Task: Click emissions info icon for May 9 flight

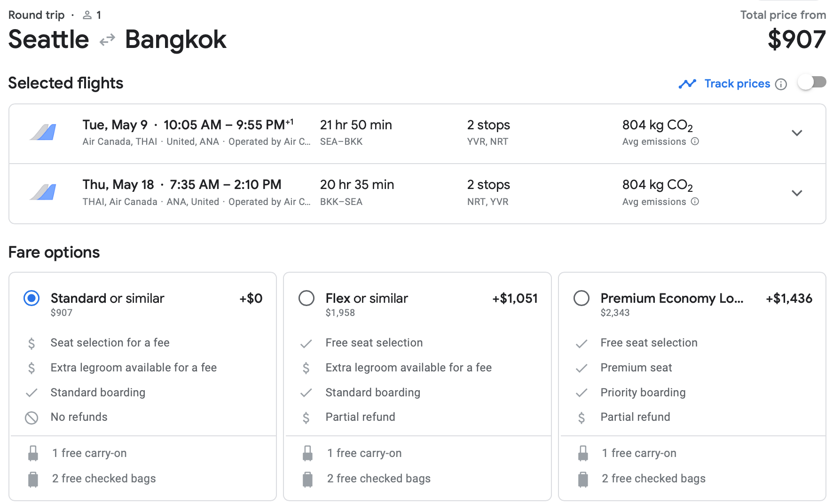Action: (x=695, y=142)
